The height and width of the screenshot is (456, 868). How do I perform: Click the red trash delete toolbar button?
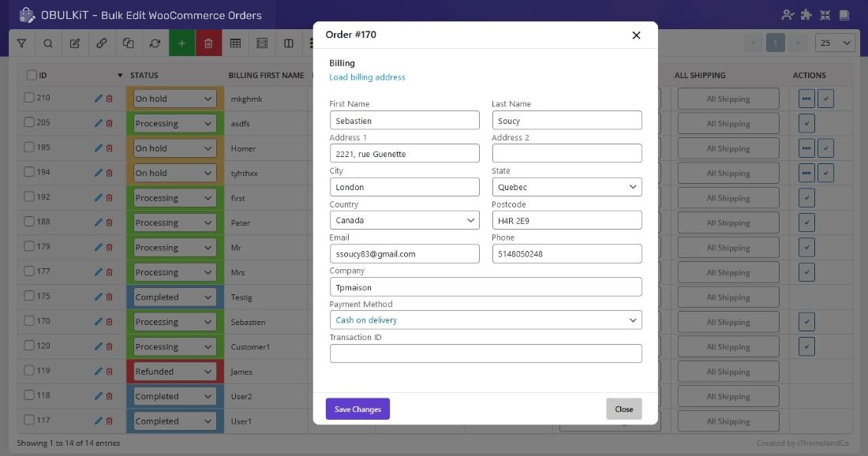point(208,43)
